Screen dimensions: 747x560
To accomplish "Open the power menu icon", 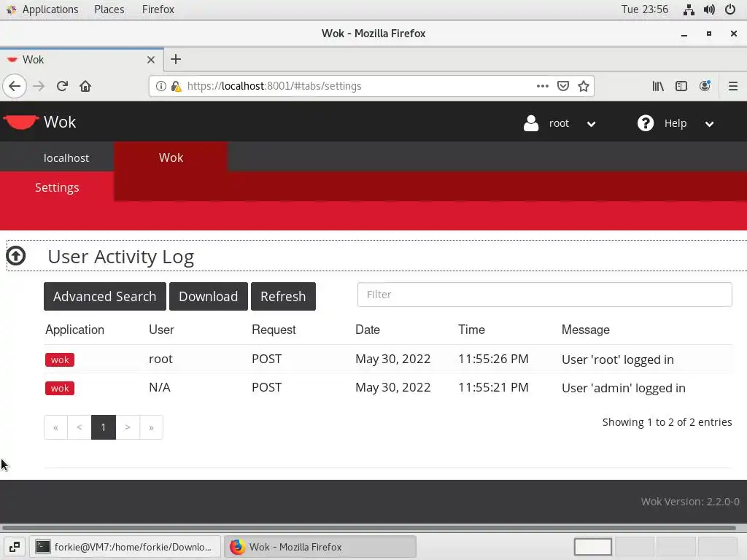I will coord(730,9).
